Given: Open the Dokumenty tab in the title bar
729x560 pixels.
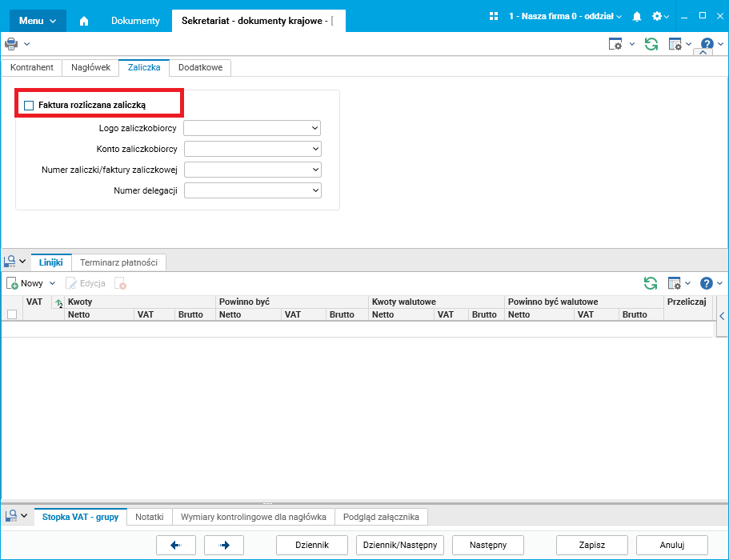Looking at the screenshot, I should (x=135, y=21).
